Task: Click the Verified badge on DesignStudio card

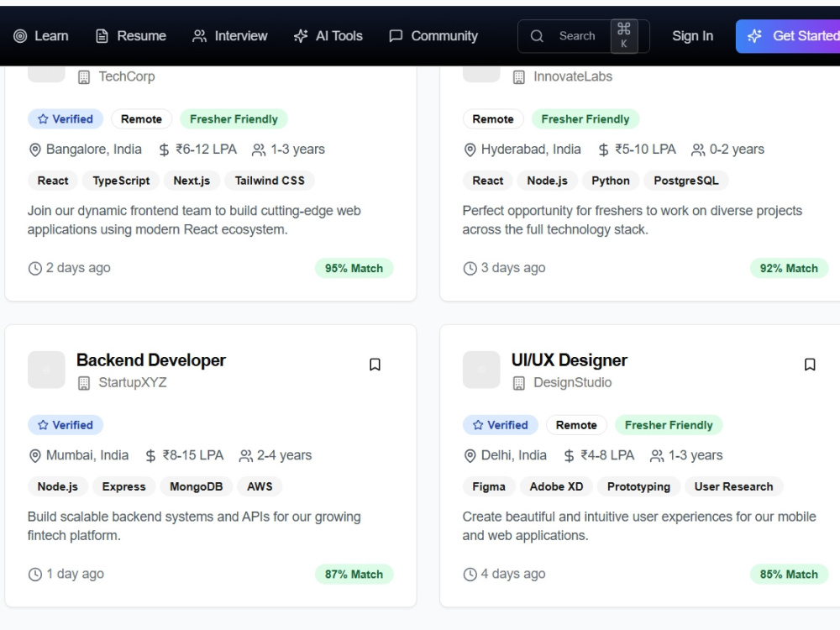Action: (501, 425)
